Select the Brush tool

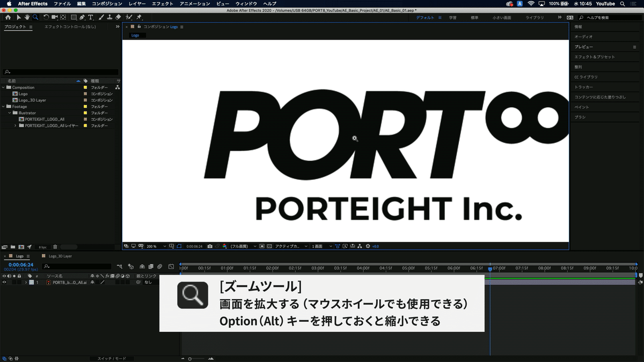coord(100,17)
